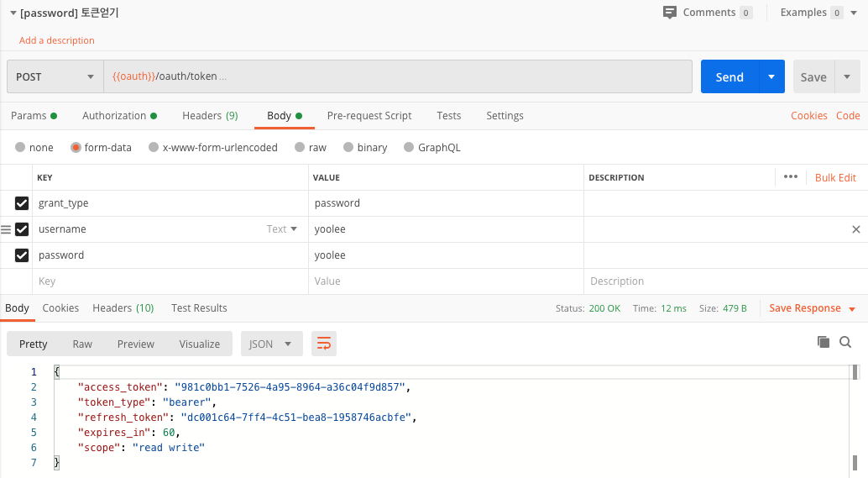
Task: Select the none body type
Action: pyautogui.click(x=20, y=147)
